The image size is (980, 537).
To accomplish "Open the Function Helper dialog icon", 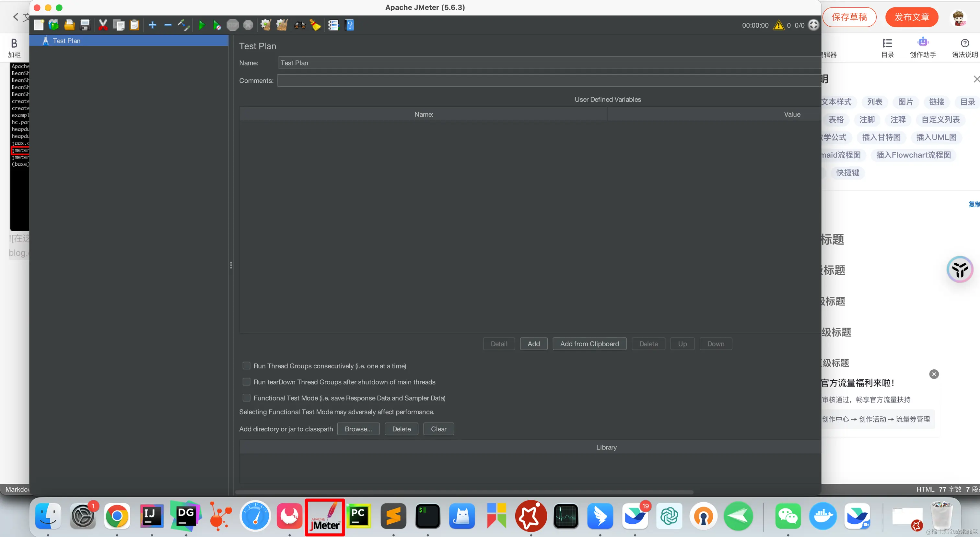I will coord(333,25).
